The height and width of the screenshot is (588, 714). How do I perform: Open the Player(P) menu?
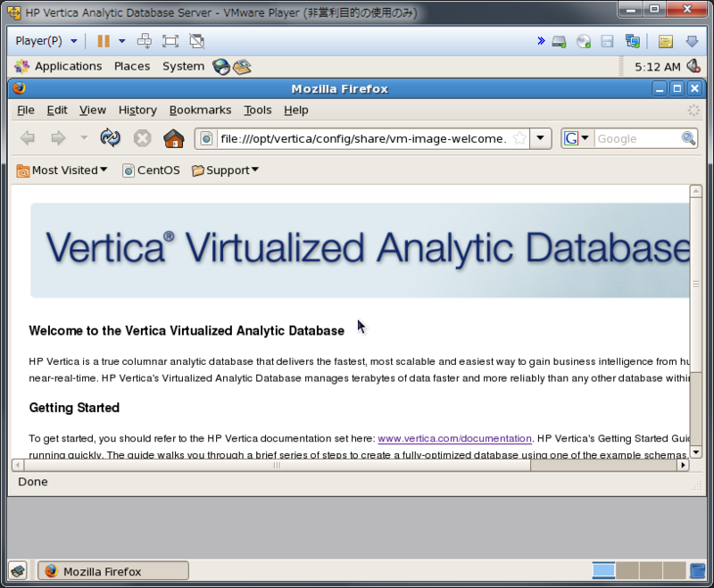click(46, 41)
